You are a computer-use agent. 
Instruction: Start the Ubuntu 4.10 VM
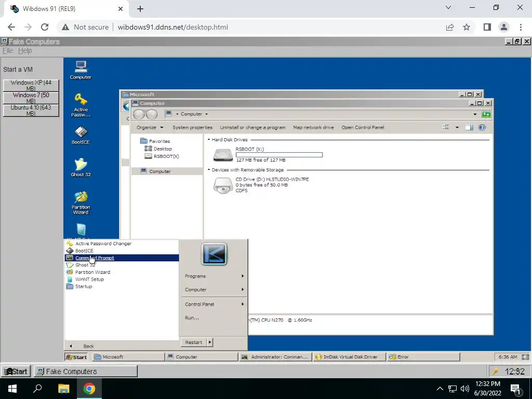[31, 110]
